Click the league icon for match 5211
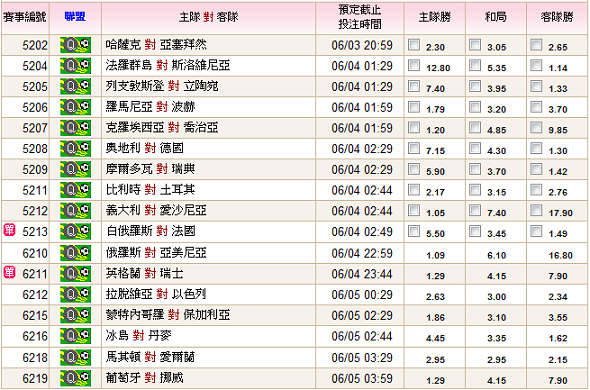 click(75, 190)
